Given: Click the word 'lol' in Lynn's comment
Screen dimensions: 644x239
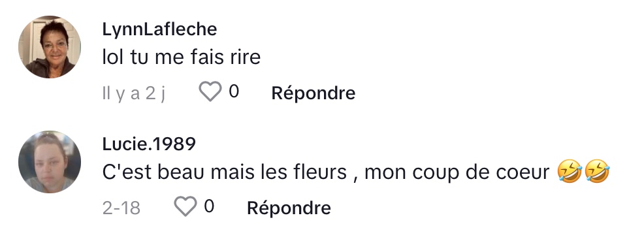Looking at the screenshot, I should pyautogui.click(x=113, y=57).
